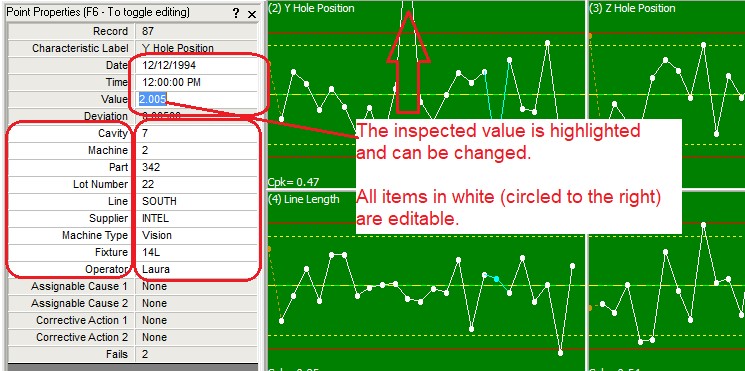
Task: Select the cyan highlighted point in Line Length chart
Action: click(x=497, y=279)
